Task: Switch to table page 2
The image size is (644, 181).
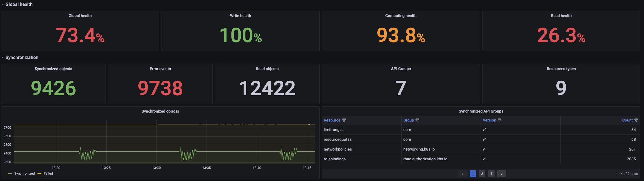Action: point(482,174)
